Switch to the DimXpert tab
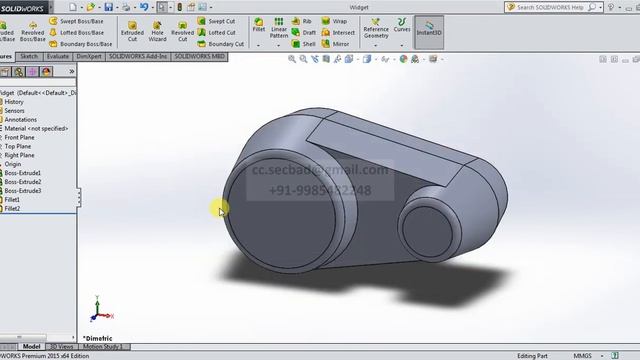Image resolution: width=640 pixels, height=360 pixels. (x=89, y=56)
